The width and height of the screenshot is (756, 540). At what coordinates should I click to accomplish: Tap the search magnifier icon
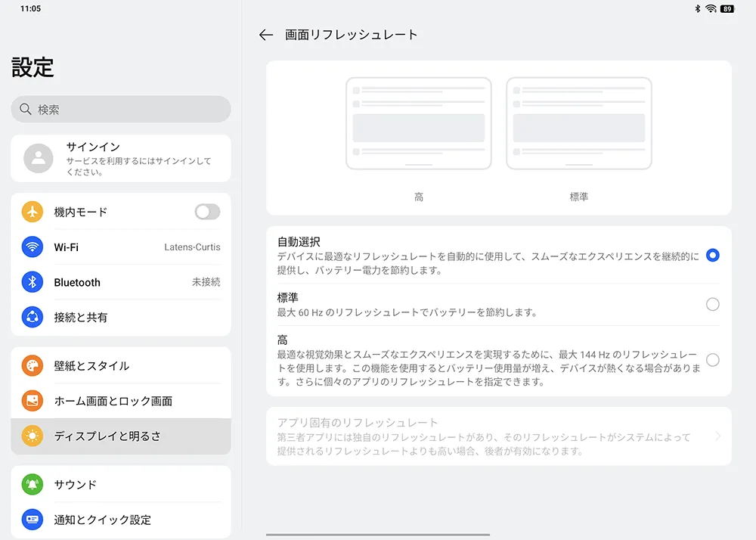[26, 109]
